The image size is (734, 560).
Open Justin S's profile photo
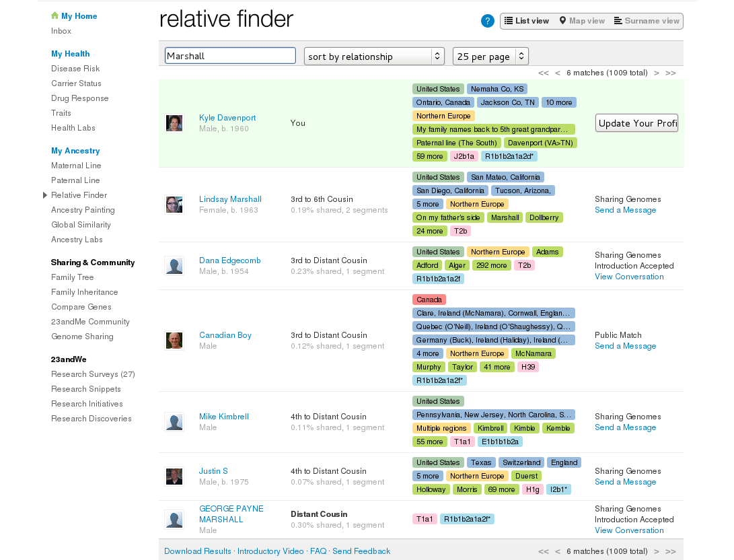click(x=174, y=476)
